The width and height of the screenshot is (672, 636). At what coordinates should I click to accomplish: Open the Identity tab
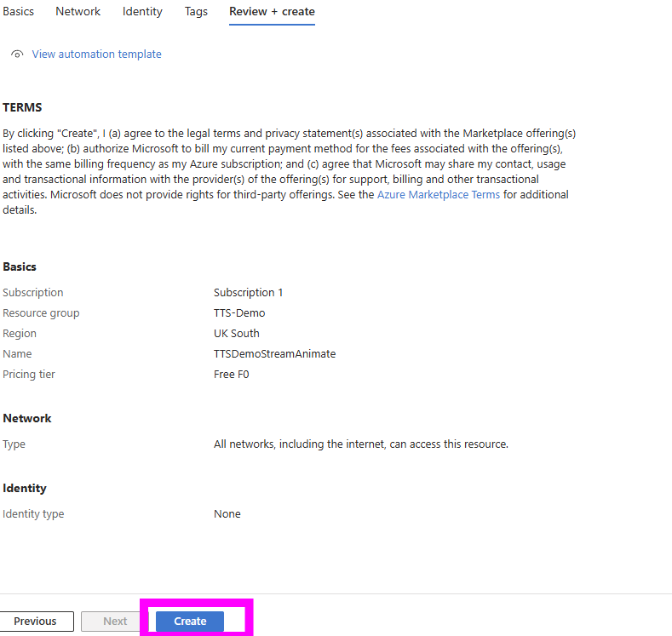click(x=142, y=12)
